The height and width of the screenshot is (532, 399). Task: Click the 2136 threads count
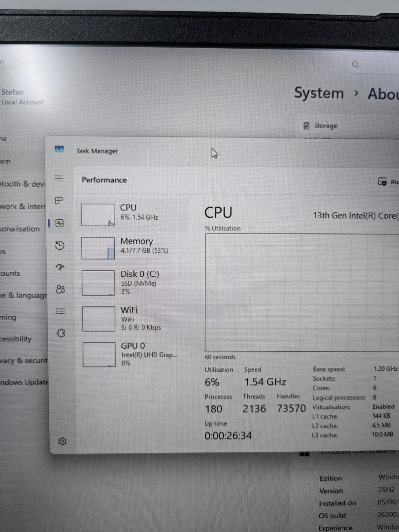[x=254, y=409]
